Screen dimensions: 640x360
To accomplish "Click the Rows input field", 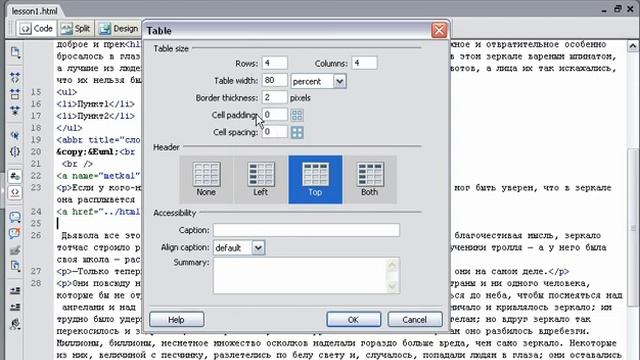I will 274,63.
